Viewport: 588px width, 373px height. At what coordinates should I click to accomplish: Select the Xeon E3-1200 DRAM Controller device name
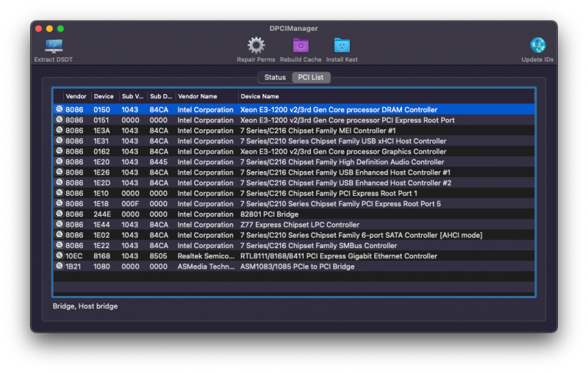(339, 109)
